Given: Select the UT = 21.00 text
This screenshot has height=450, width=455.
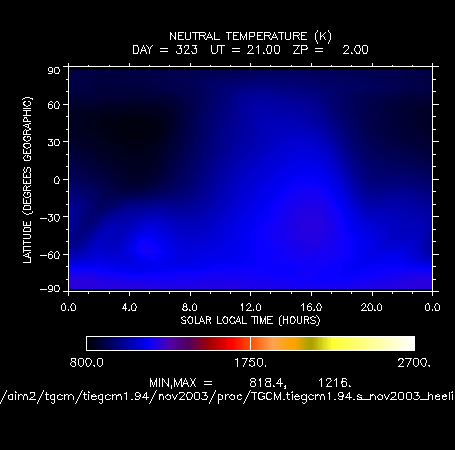Looking at the screenshot, I should [x=245, y=50].
